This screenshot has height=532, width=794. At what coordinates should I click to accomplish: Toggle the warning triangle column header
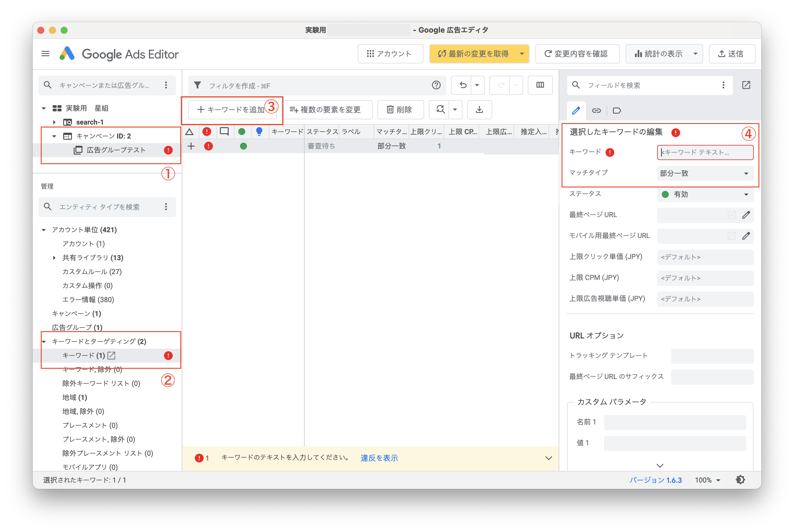coord(190,132)
